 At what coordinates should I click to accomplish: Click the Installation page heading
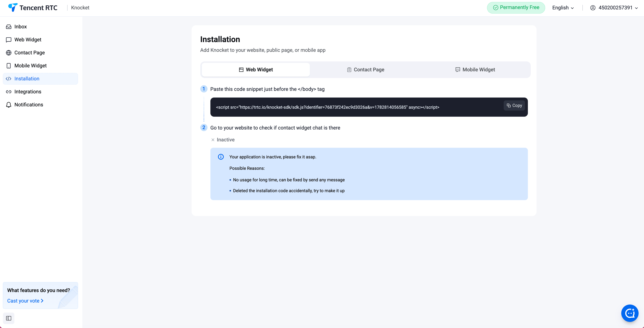220,39
